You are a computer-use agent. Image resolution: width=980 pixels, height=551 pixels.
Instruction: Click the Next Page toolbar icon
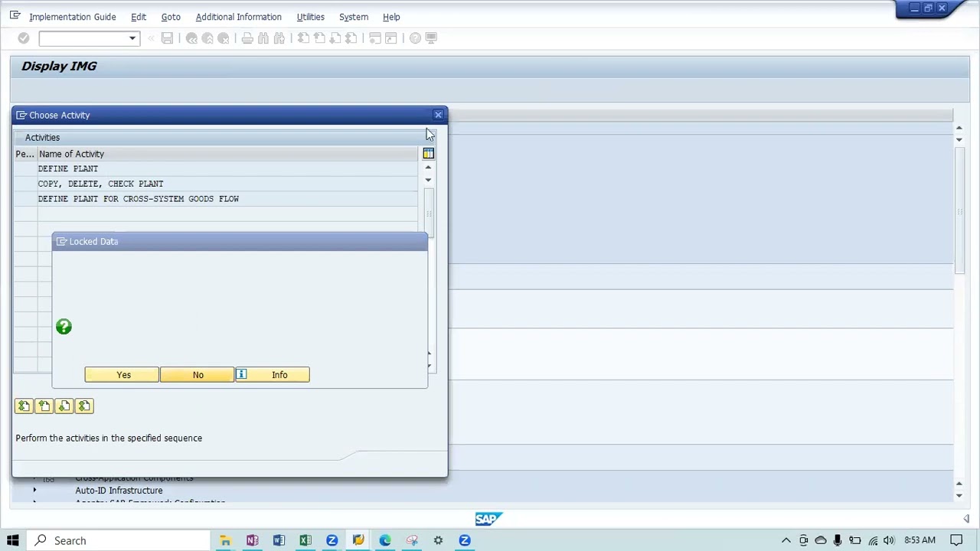[x=335, y=38]
